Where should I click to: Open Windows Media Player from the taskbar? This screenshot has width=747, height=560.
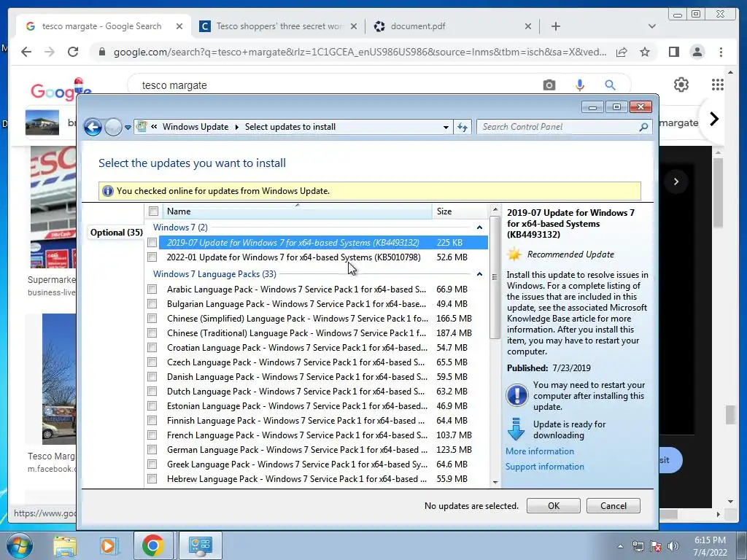108,546
